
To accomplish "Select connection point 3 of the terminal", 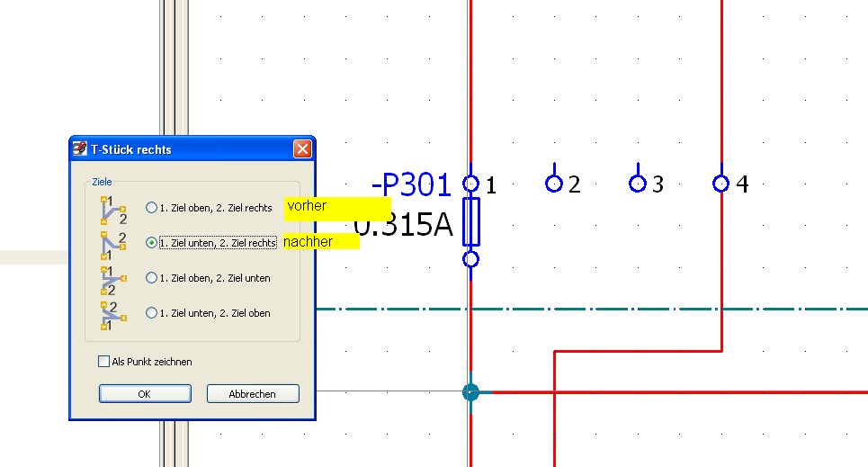I will point(638,184).
